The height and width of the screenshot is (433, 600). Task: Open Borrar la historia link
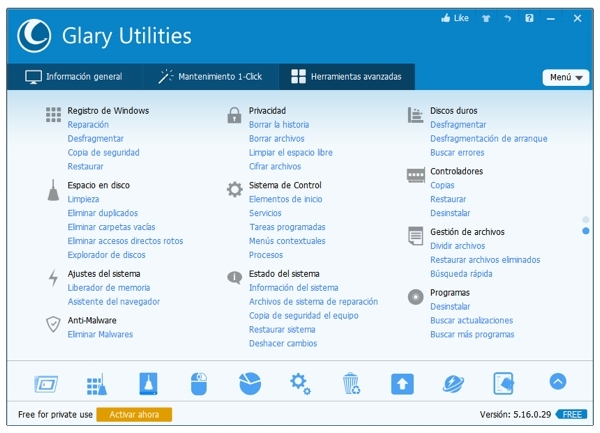coord(279,125)
